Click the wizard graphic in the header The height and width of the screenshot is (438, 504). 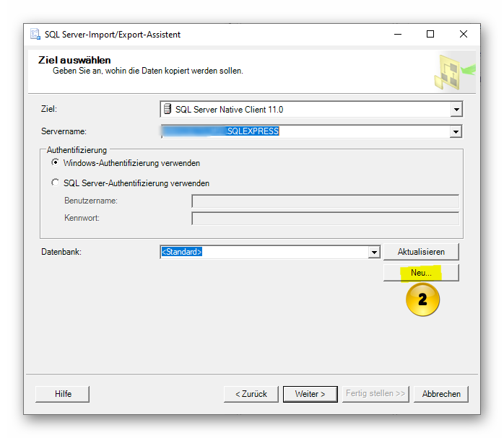point(454,71)
